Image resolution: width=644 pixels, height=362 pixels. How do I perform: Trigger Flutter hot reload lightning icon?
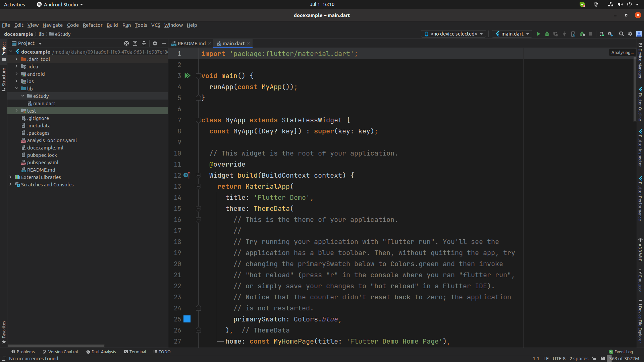[x=565, y=34]
